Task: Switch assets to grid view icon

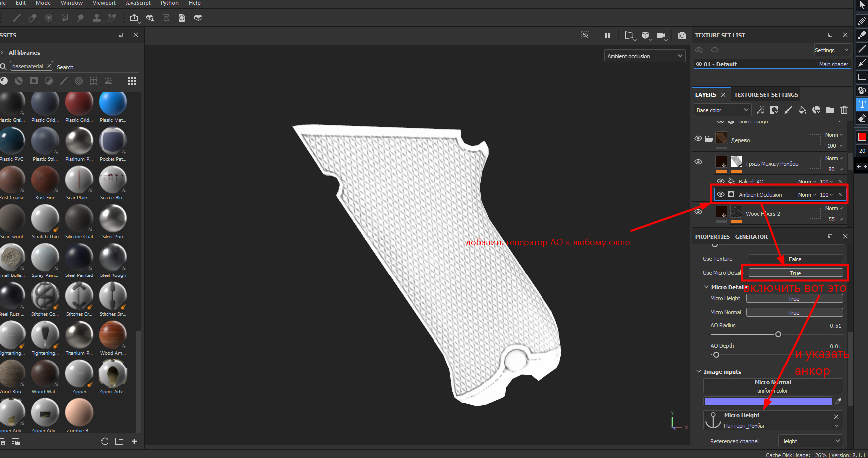Action: click(132, 81)
